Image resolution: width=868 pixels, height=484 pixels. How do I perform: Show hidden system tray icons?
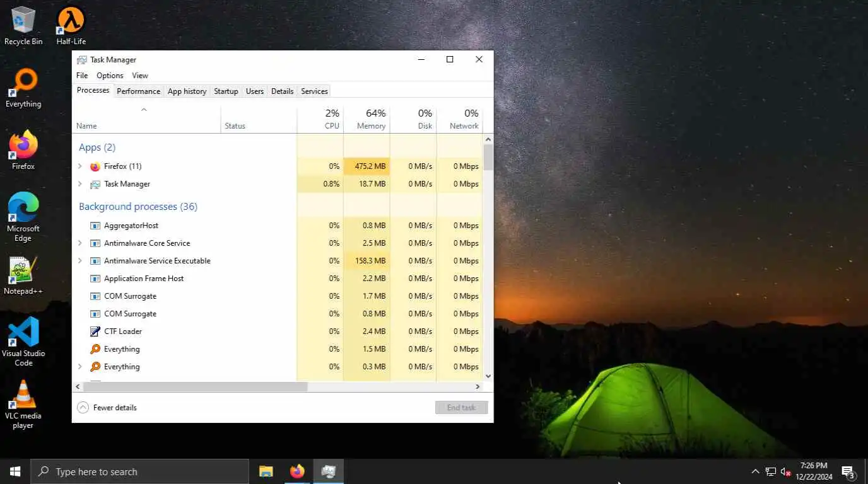(x=755, y=471)
